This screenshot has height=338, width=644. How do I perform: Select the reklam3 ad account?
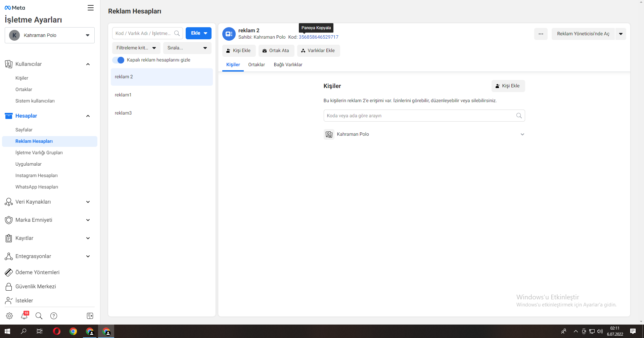tap(162, 113)
